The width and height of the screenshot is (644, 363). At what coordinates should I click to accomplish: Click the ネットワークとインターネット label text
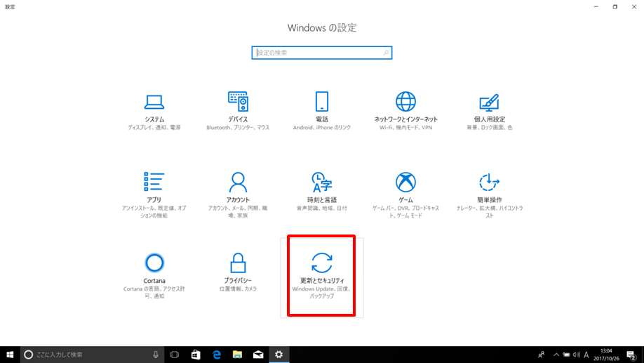[x=405, y=119]
